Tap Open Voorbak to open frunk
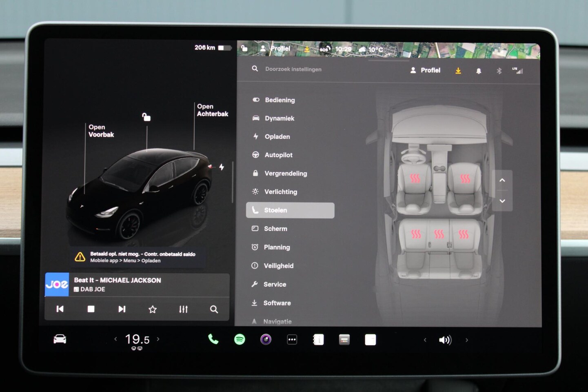The width and height of the screenshot is (588, 392). pyautogui.click(x=101, y=131)
